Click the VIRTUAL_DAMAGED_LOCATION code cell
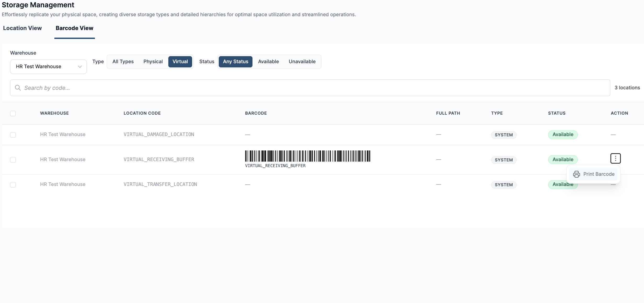 pyautogui.click(x=159, y=135)
